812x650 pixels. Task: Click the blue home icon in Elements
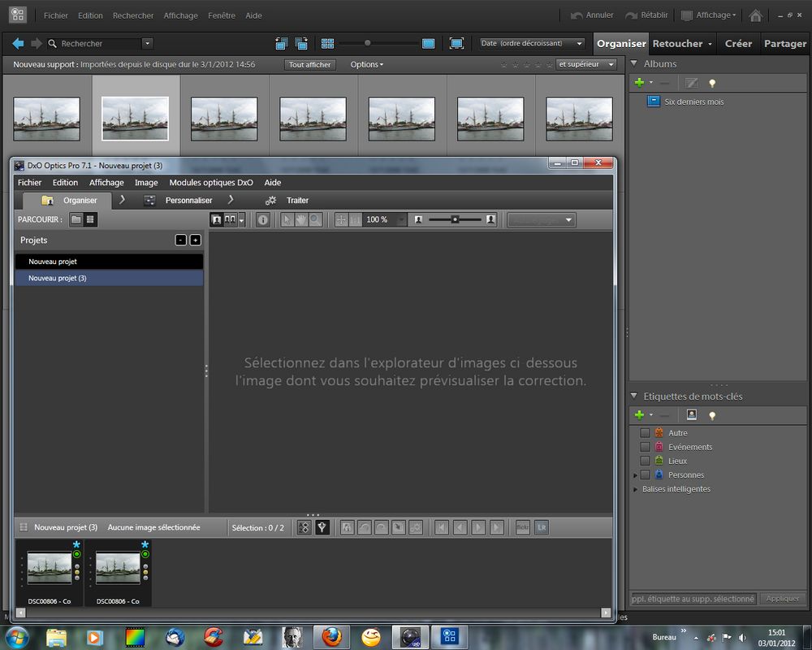[755, 15]
